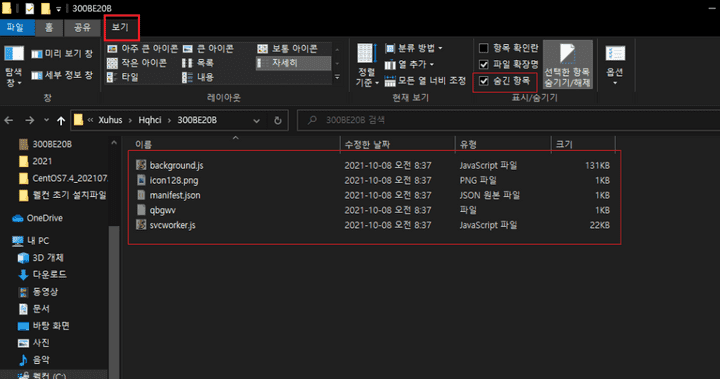The width and height of the screenshot is (720, 379).
Task: Expand the layout gallery more arrow
Action: pyautogui.click(x=338, y=77)
